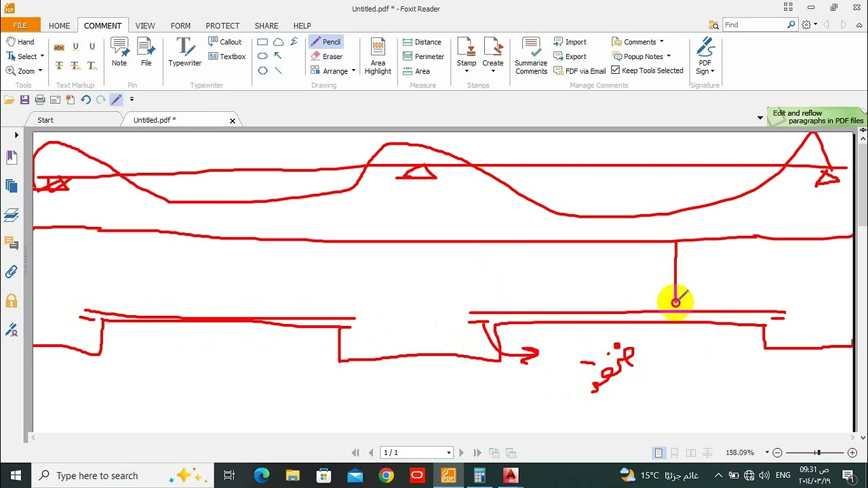Click inside the Find search field
Image resolution: width=868 pixels, height=488 pixels.
tap(753, 24)
